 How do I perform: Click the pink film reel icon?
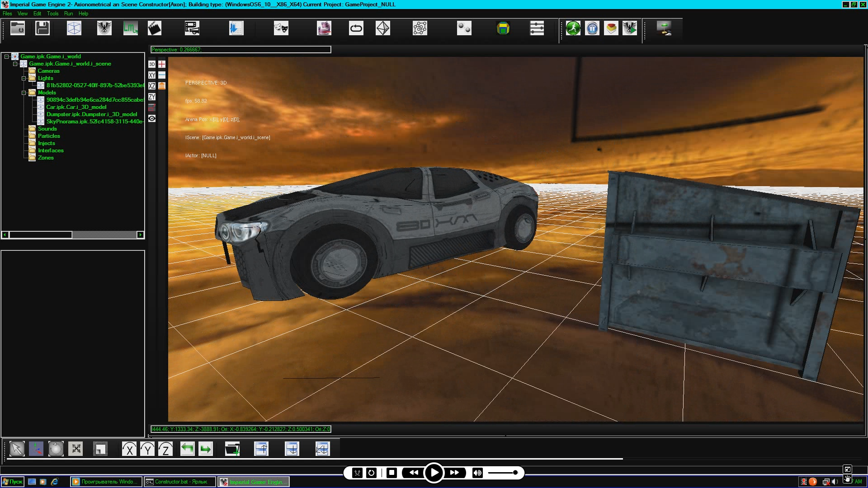pyautogui.click(x=324, y=28)
